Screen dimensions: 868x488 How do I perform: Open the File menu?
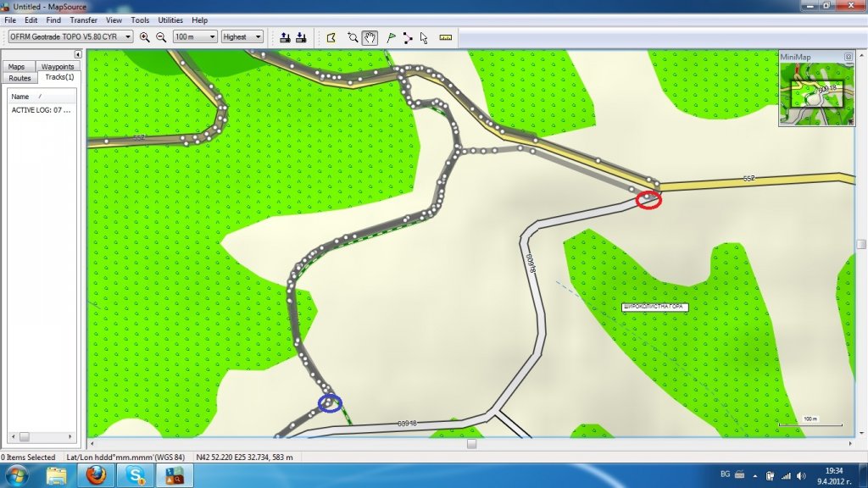pyautogui.click(x=10, y=20)
